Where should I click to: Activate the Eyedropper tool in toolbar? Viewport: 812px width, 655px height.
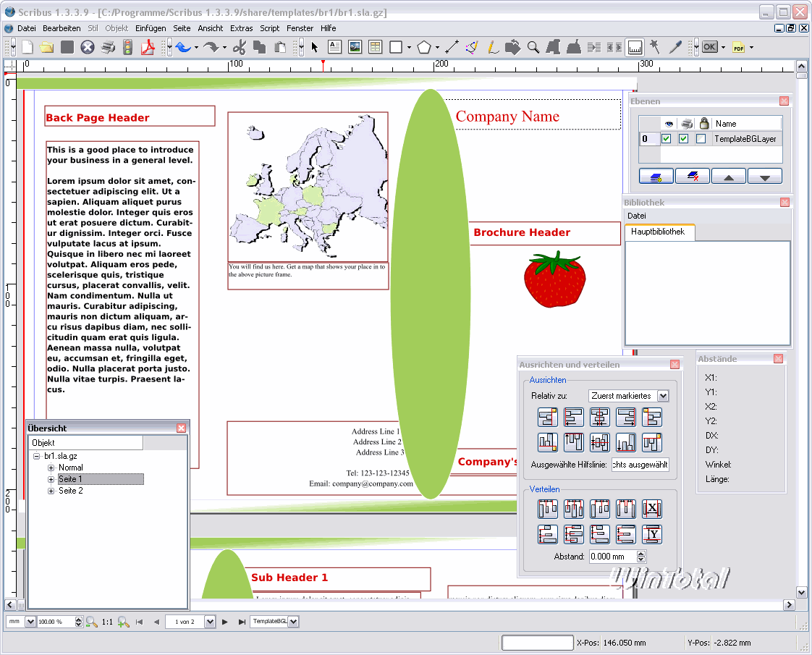674,47
